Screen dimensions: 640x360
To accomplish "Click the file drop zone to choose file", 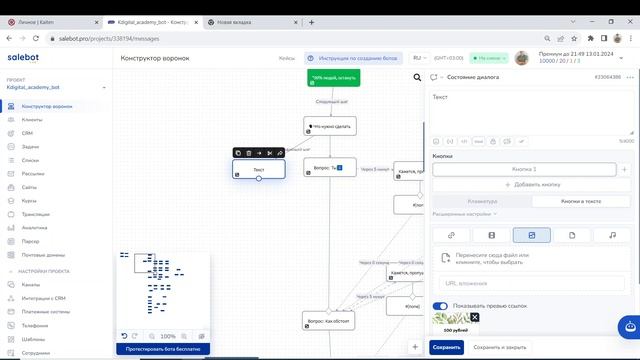I will (531, 258).
